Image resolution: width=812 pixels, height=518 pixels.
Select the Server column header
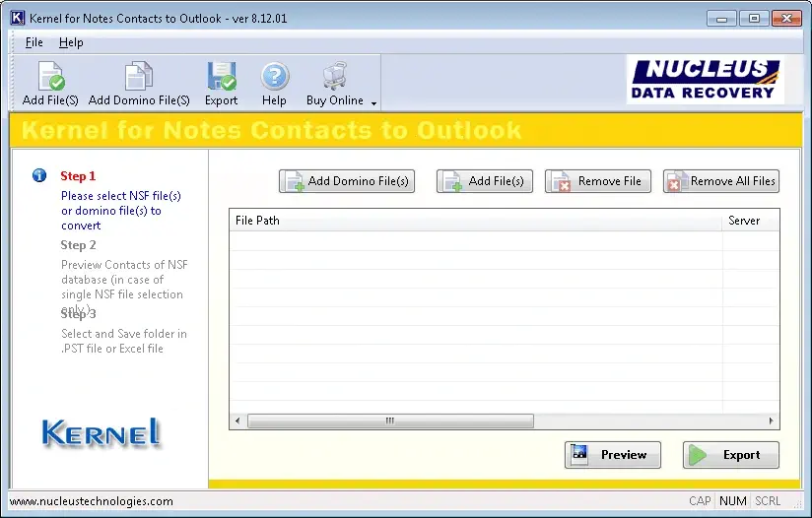[750, 221]
